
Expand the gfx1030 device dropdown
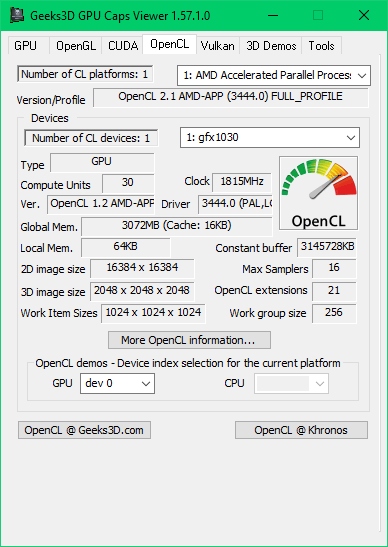[x=270, y=138]
